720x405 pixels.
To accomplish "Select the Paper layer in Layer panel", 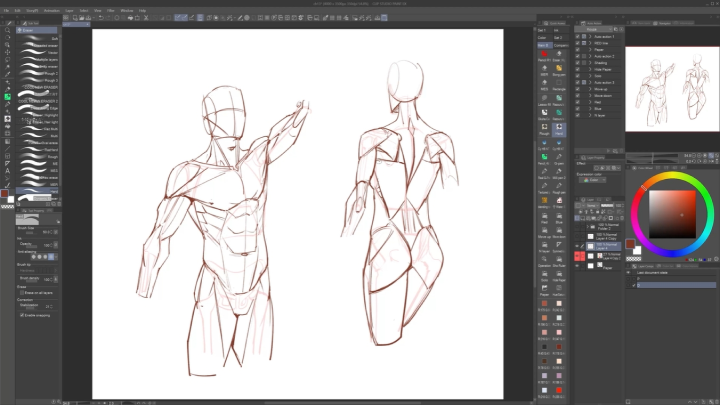I will [602, 266].
